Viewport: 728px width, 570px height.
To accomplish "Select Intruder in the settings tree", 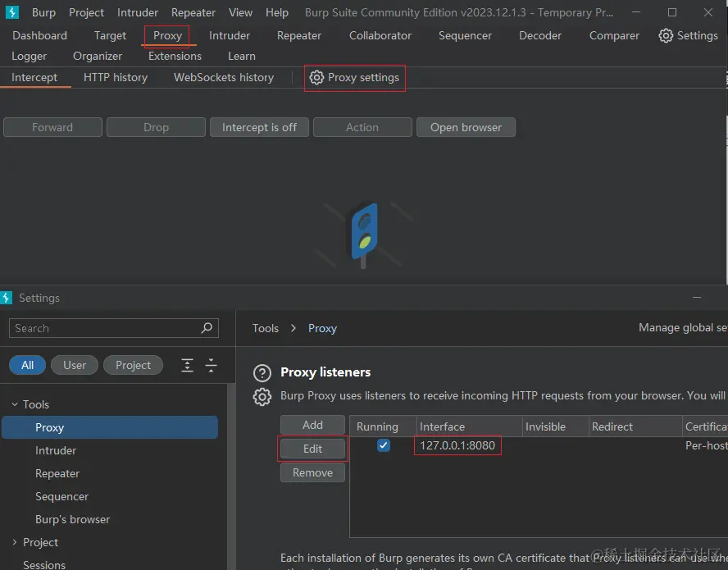I will click(56, 450).
